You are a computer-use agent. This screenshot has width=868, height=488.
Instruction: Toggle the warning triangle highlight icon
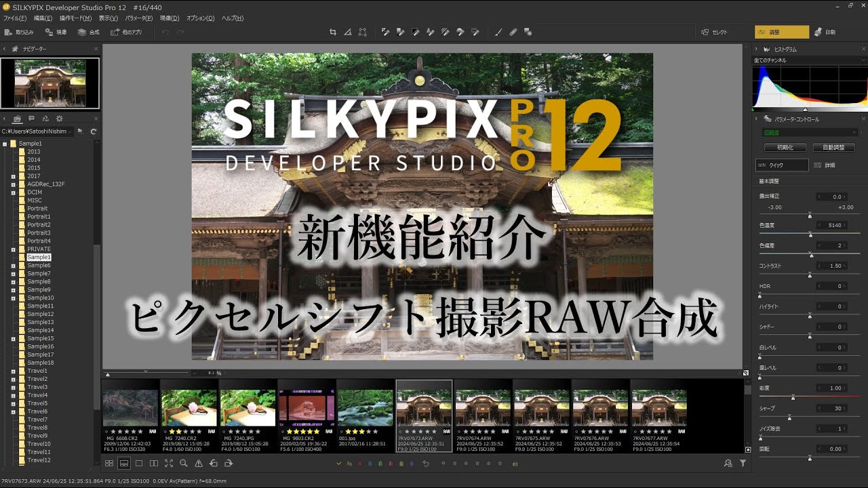(x=199, y=464)
